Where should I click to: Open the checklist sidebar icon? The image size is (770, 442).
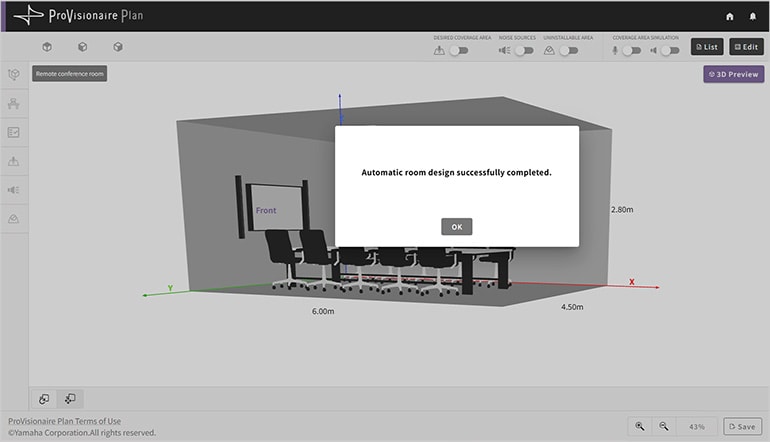(14, 132)
